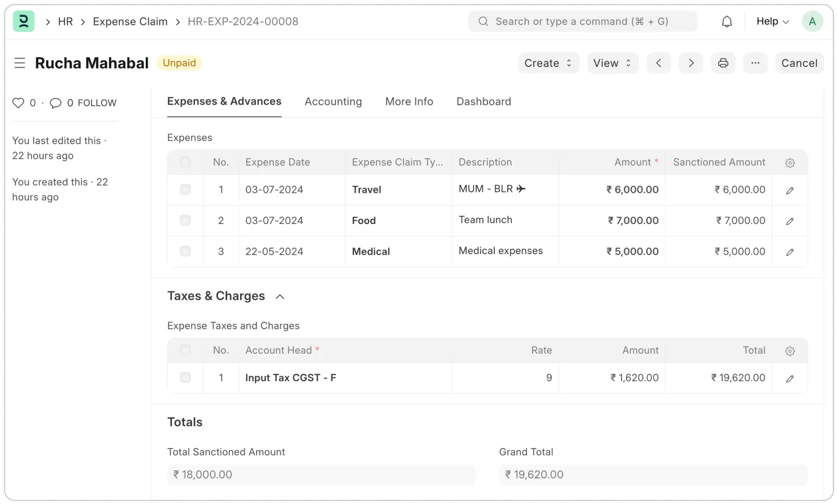
Task: Collapse the Taxes & Charges section
Action: 280,296
